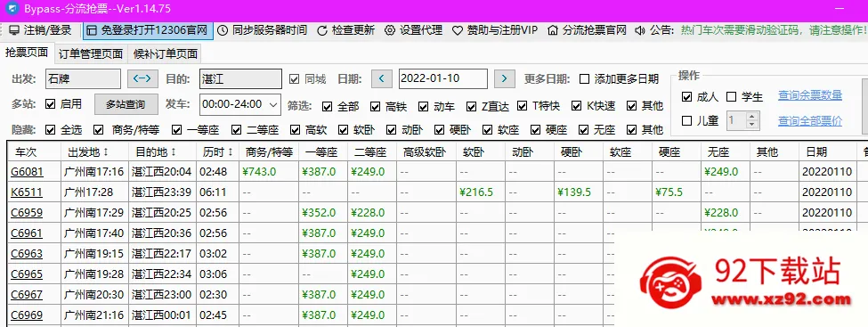Click 检查更新 refresh item
Viewport: 868px width, 327px height.
pos(346,30)
